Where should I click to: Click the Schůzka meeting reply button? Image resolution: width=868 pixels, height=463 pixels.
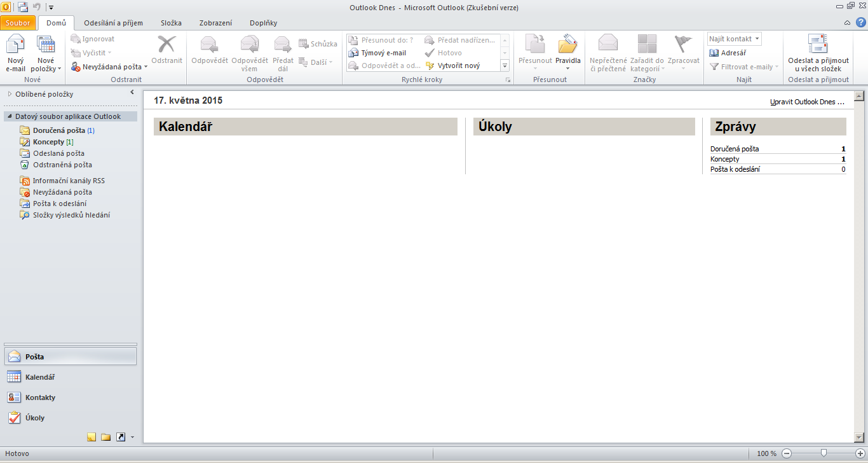click(318, 44)
